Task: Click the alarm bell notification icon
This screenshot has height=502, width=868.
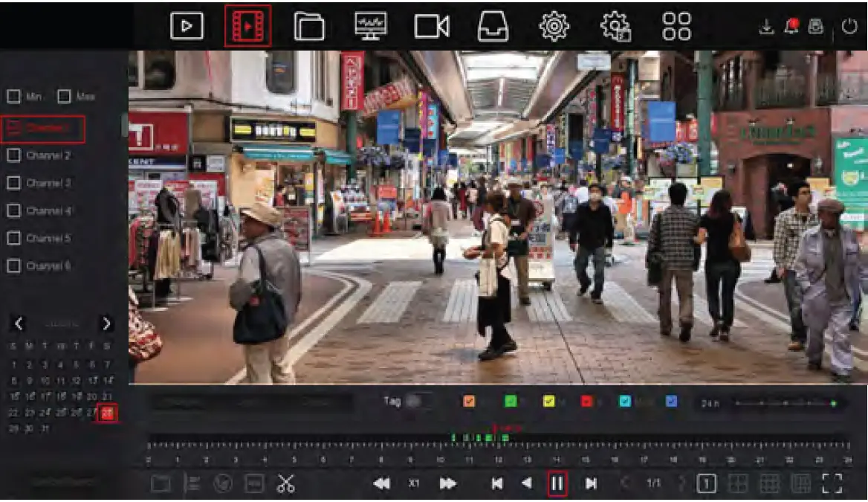Action: coord(792,26)
